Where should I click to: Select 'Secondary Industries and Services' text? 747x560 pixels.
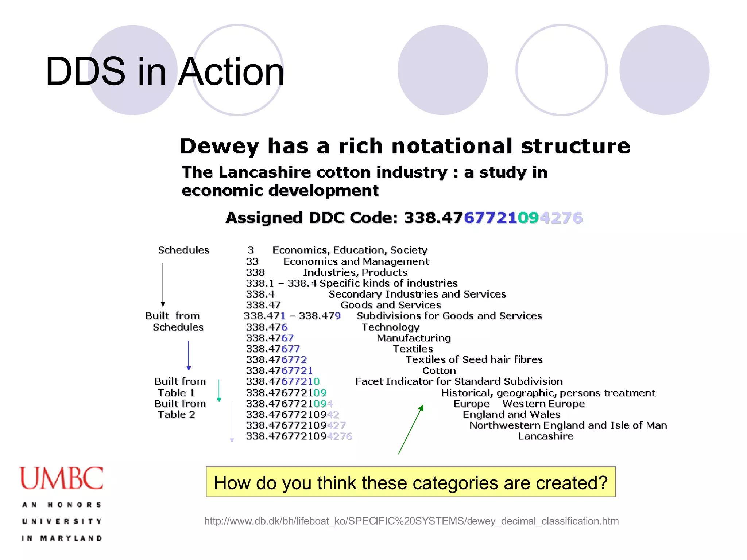(417, 294)
